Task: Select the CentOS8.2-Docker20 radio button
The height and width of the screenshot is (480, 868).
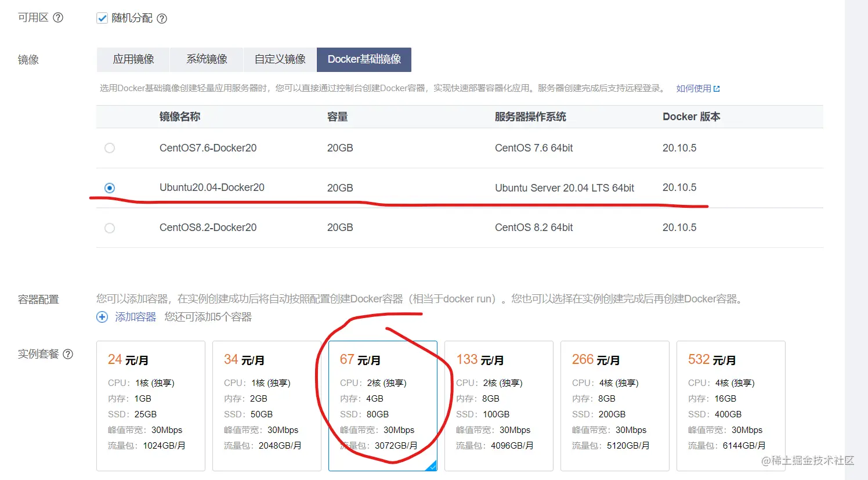Action: (110, 228)
